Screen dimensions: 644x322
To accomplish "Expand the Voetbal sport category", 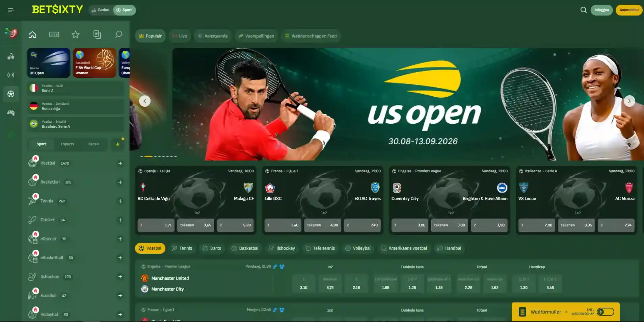I will (x=120, y=163).
